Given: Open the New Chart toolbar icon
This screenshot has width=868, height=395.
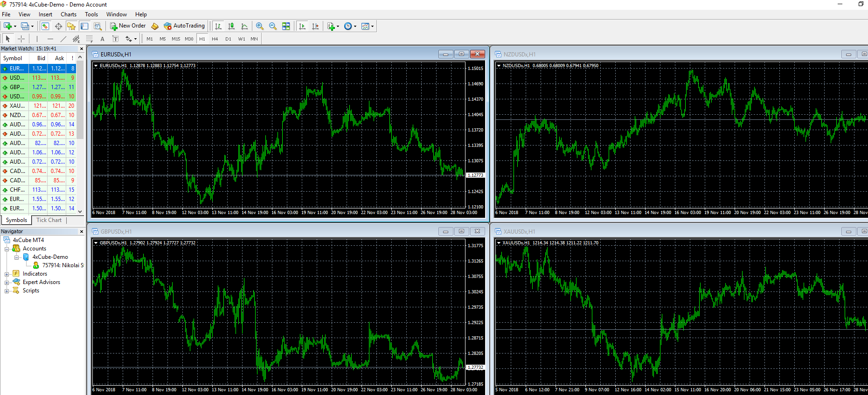Looking at the screenshot, I should (x=7, y=26).
